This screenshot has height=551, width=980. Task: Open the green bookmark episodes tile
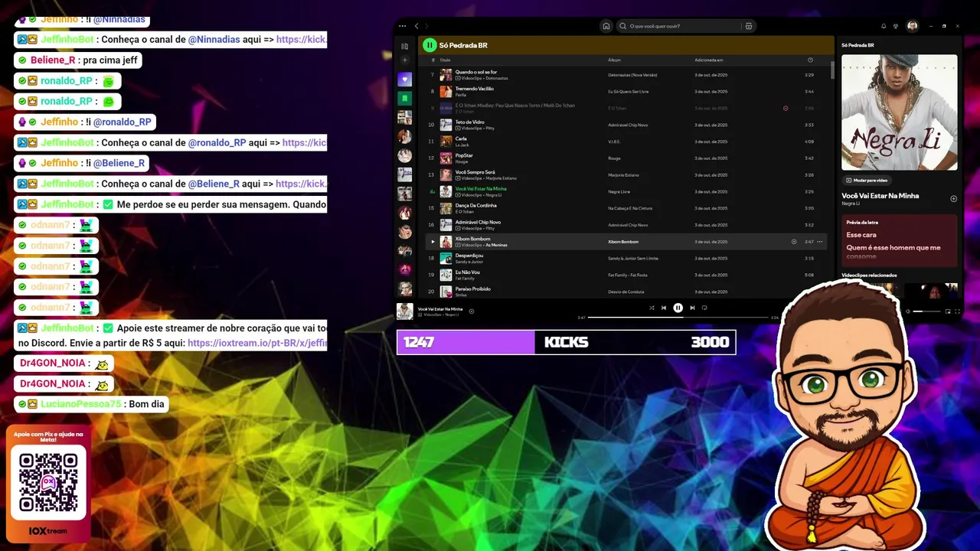tap(405, 99)
